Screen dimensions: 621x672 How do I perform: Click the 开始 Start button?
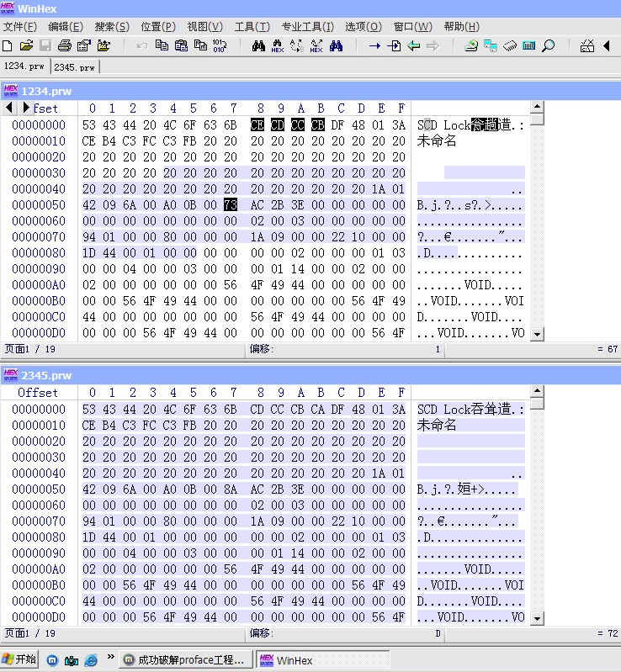19,659
